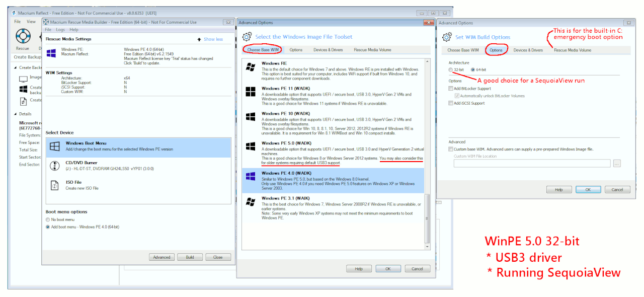Click the gear icon beside Select the Windows Image File Toolset

[x=247, y=37]
